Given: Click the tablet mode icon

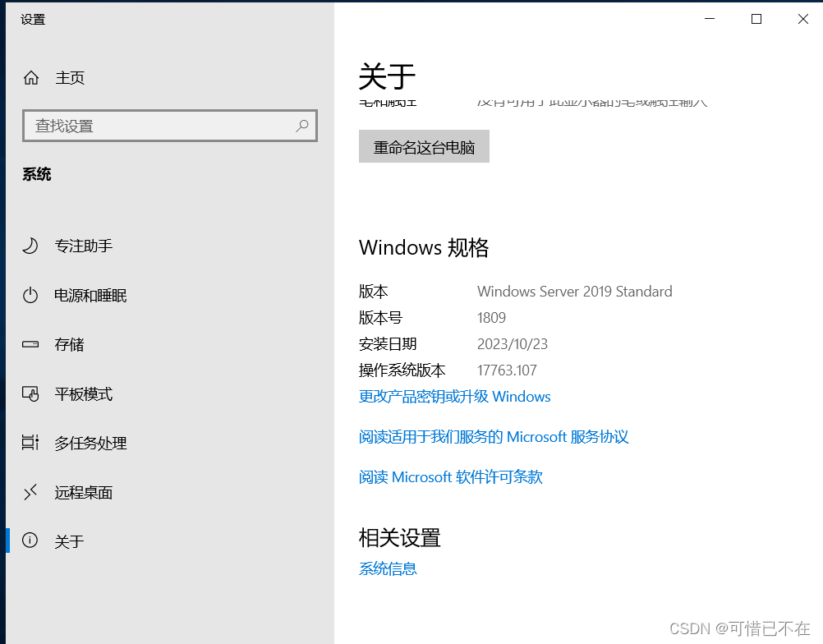Looking at the screenshot, I should [x=30, y=393].
